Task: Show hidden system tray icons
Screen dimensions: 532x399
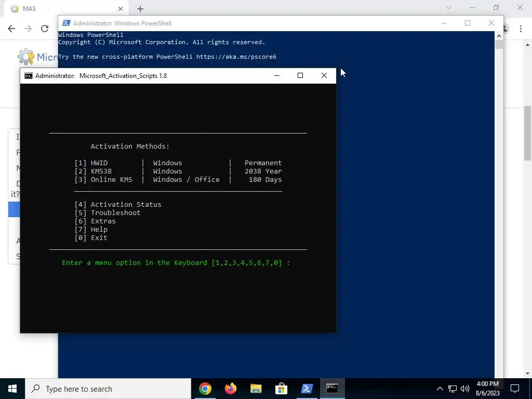Action: pyautogui.click(x=440, y=389)
